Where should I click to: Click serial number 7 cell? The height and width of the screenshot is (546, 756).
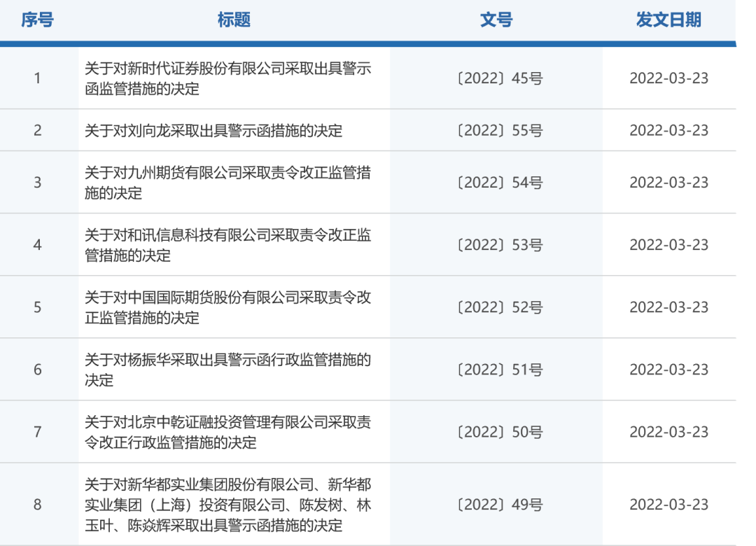(x=38, y=432)
